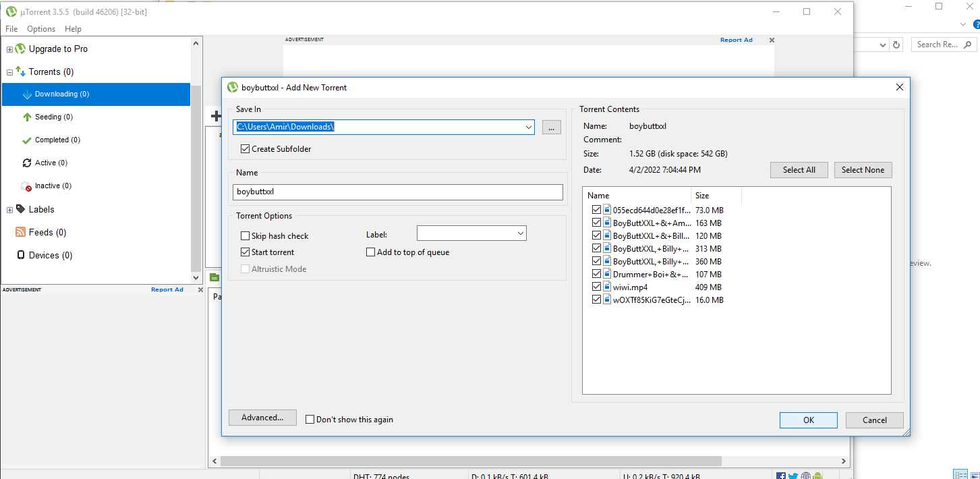Enable Skip hash check
Image resolution: width=980 pixels, height=479 pixels.
point(246,235)
